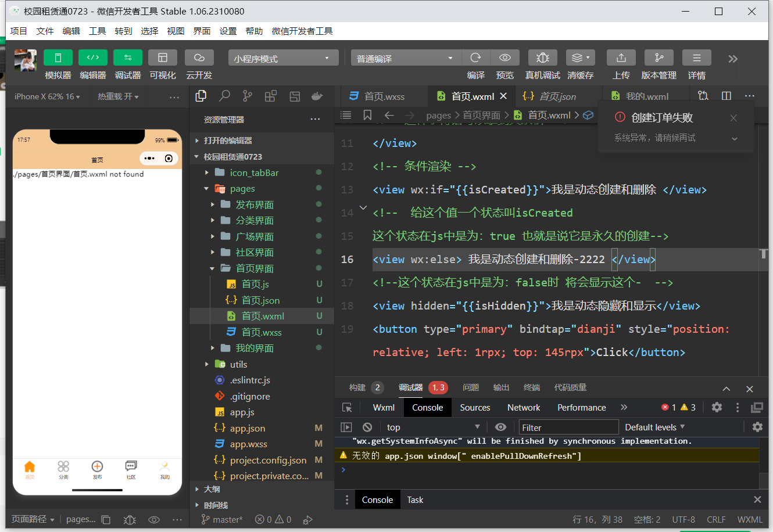
Task: Open the Docker whale icon
Action: (x=317, y=96)
